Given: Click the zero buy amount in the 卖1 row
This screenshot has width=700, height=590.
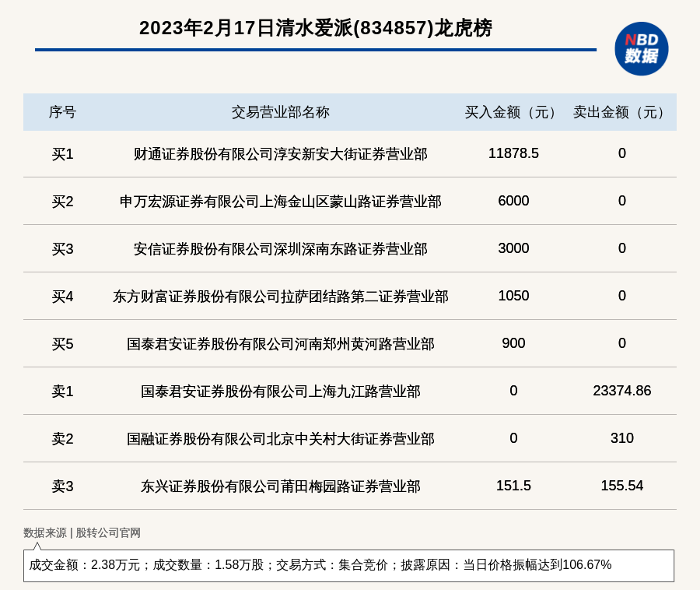Looking at the screenshot, I should click(513, 391).
